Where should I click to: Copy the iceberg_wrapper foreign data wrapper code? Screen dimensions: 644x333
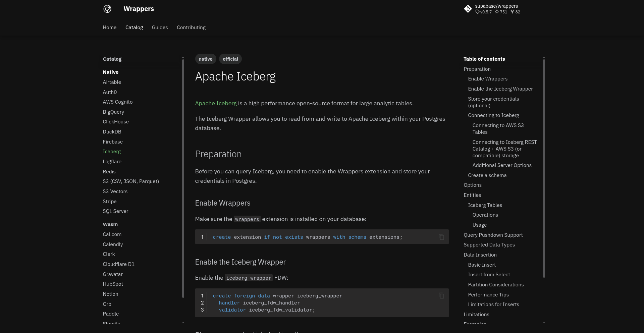tap(441, 295)
